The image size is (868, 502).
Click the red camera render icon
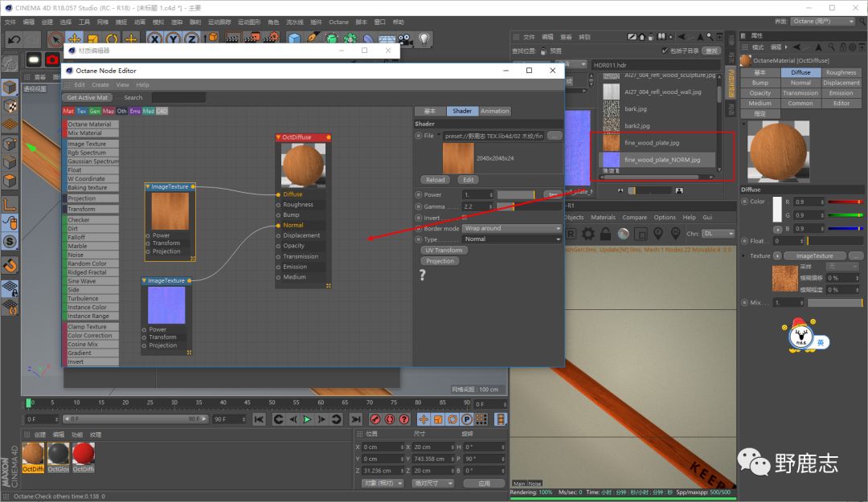(x=52, y=59)
